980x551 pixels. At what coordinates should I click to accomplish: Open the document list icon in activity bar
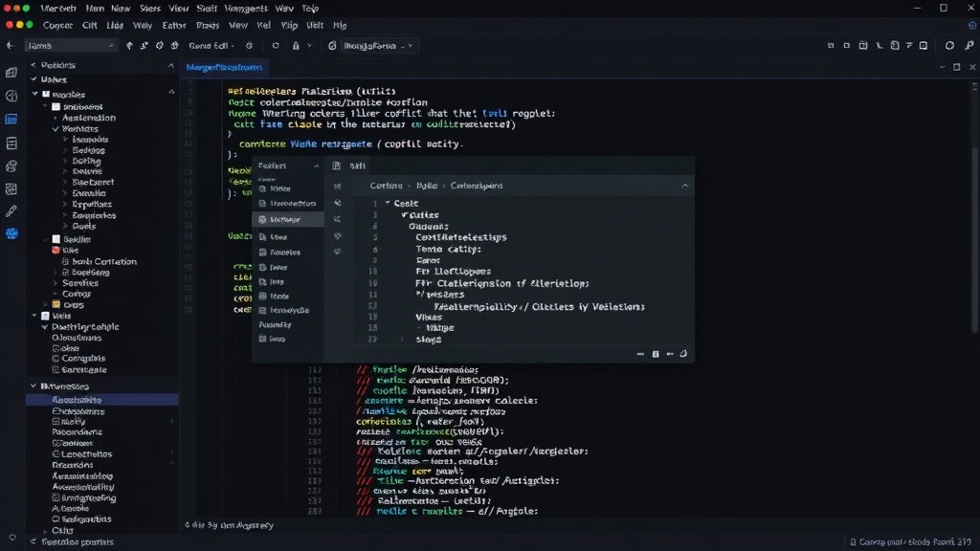(11, 143)
